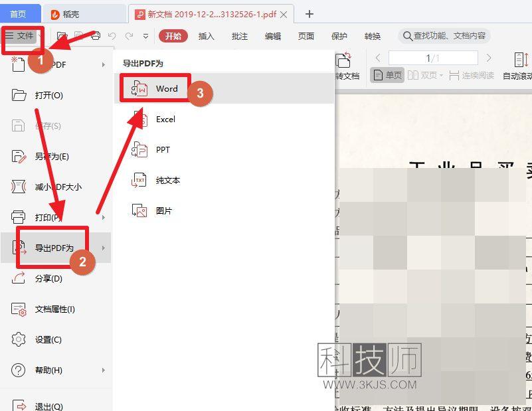This screenshot has height=411, width=532.
Task: Go to the next page arrow
Action: [x=489, y=58]
